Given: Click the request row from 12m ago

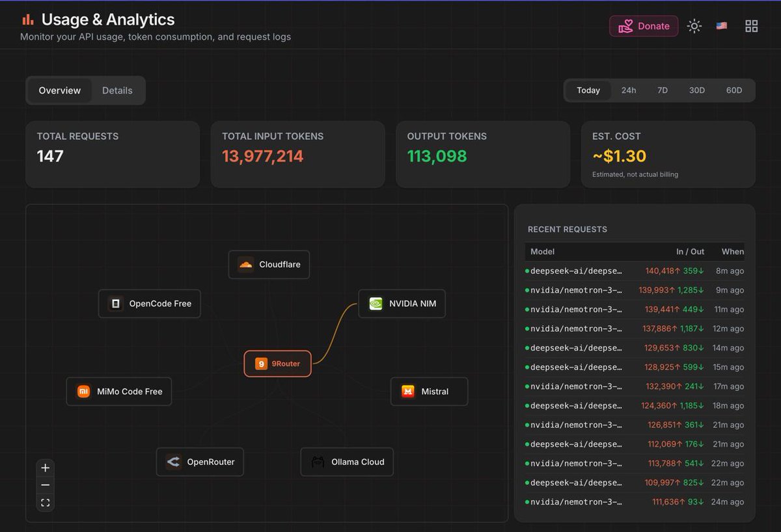Looking at the screenshot, I should coord(635,328).
